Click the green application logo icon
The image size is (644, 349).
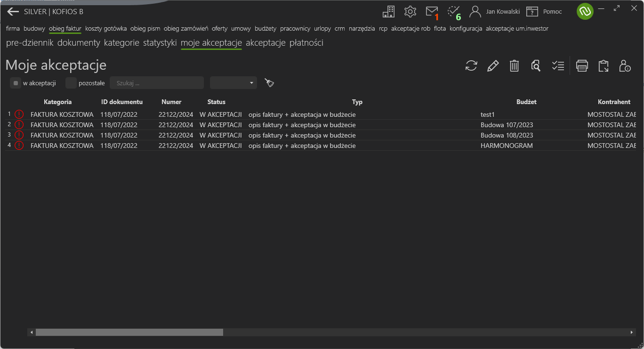(x=585, y=11)
